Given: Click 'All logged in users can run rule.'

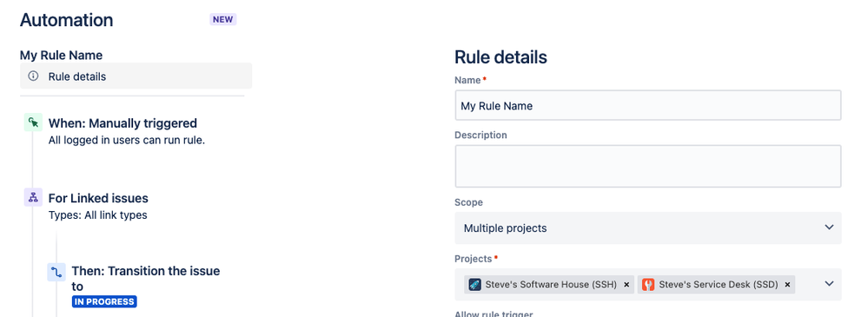Looking at the screenshot, I should point(127,140).
